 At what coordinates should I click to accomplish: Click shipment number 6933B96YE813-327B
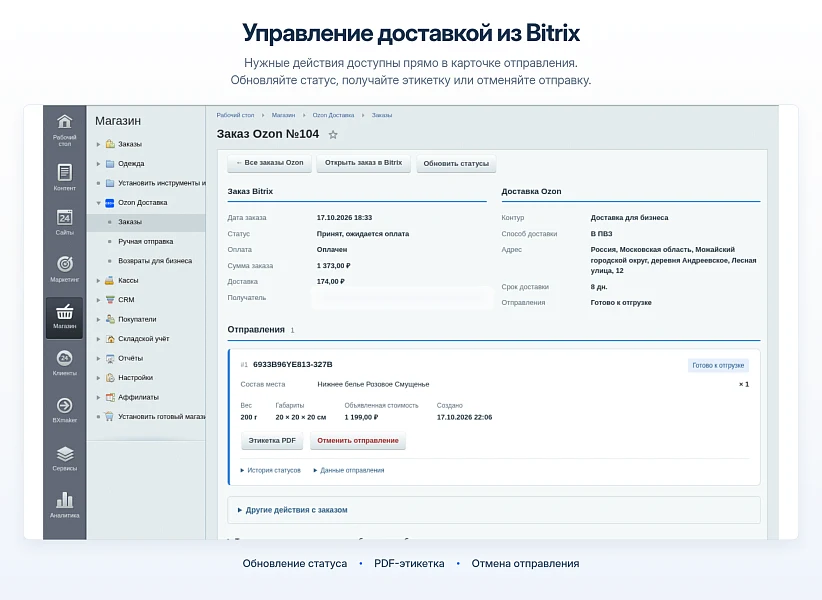(293, 365)
